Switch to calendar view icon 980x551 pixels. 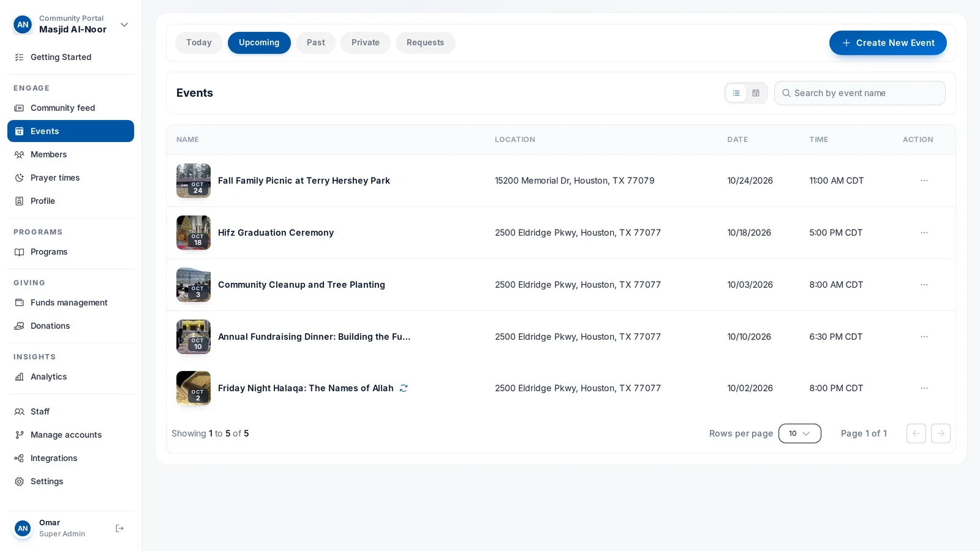coord(756,93)
